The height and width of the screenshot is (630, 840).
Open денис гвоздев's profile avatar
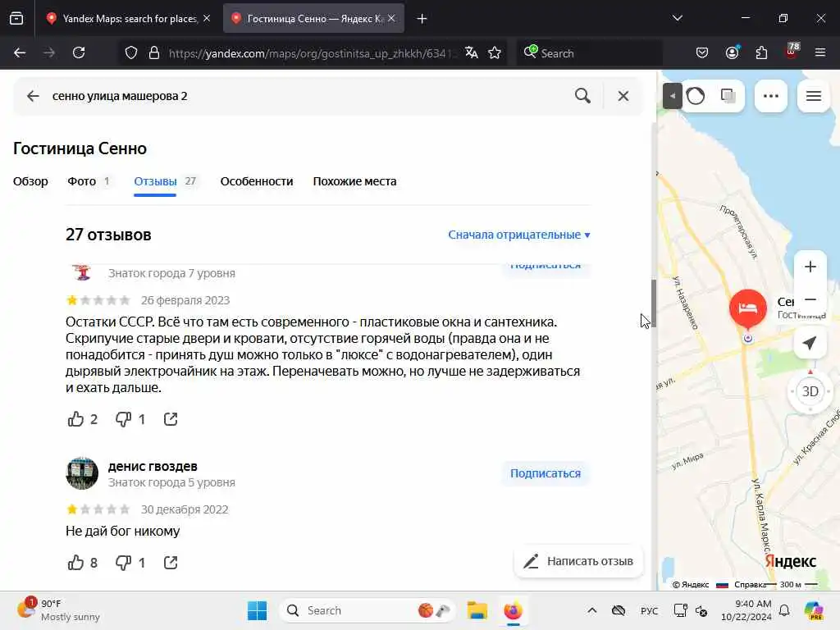(x=82, y=473)
